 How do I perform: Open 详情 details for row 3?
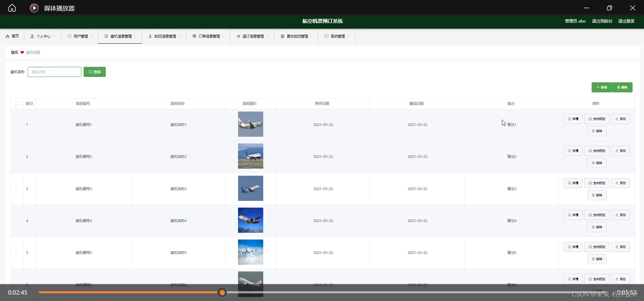[x=573, y=183]
